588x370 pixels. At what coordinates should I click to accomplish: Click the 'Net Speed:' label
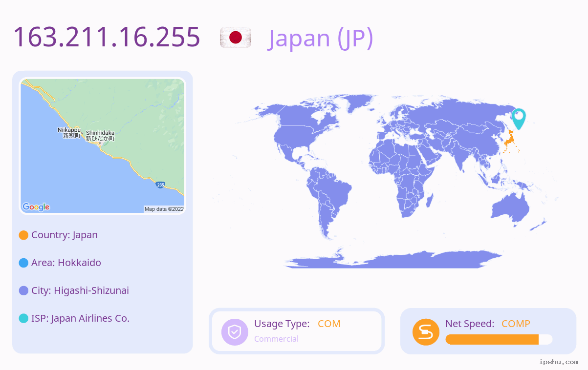[470, 324]
